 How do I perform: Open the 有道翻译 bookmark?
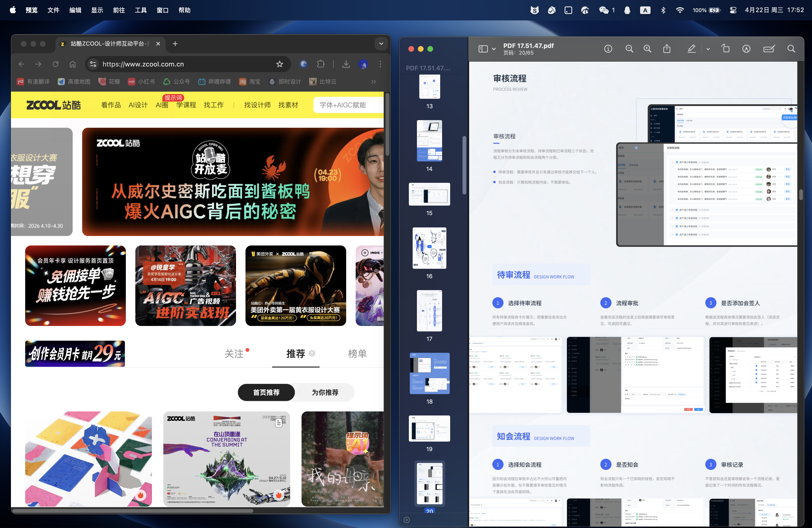[33, 81]
